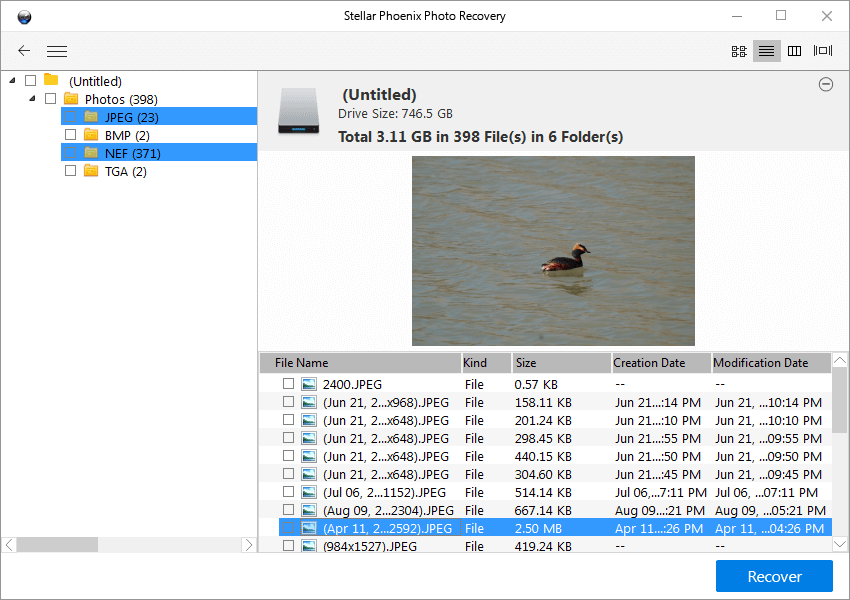Click the image icon of the 158.11 KB file
Image resolution: width=850 pixels, height=600 pixels.
click(309, 402)
